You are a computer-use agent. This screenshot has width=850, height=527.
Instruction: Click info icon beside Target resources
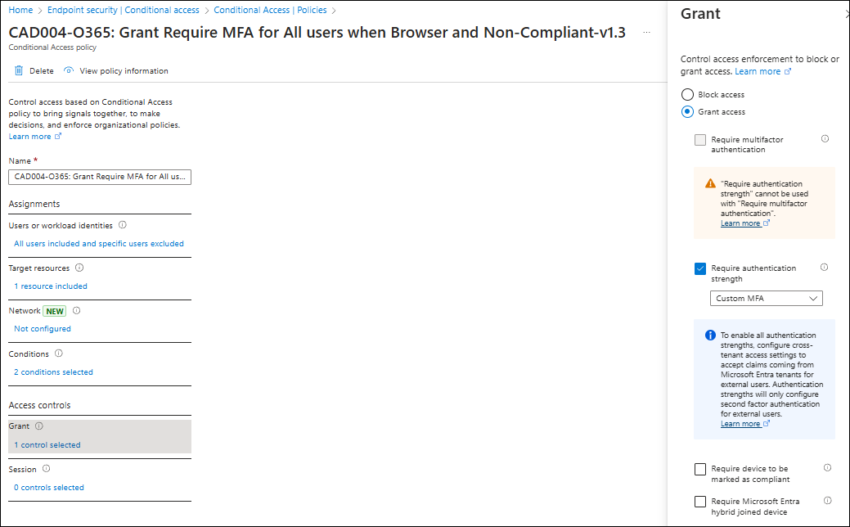79,268
